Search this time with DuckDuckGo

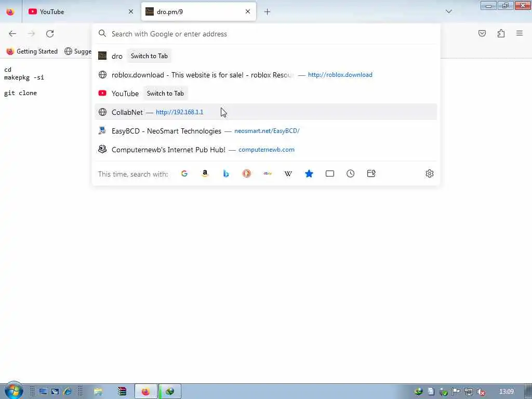(247, 174)
